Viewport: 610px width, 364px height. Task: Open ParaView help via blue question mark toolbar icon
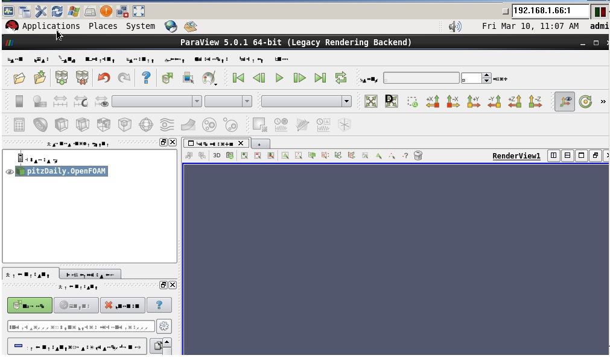146,78
